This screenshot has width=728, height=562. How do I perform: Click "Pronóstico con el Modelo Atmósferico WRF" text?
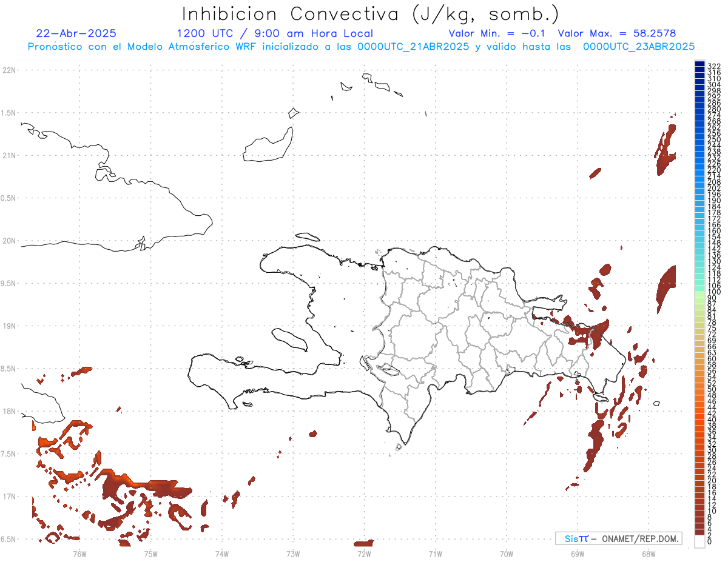(x=143, y=47)
